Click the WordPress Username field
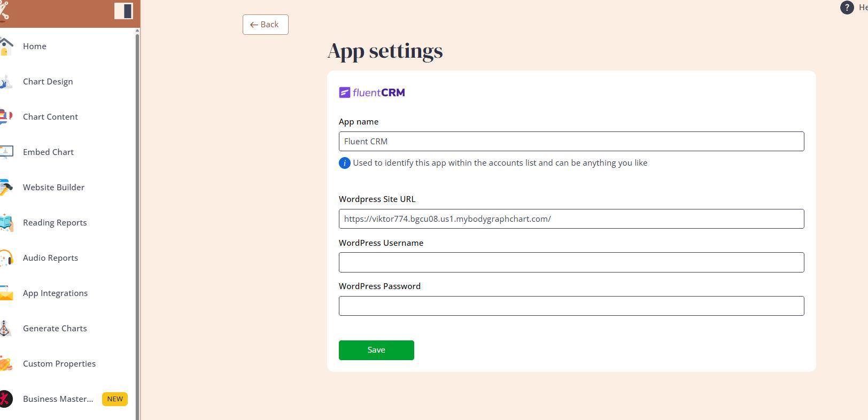The height and width of the screenshot is (420, 868). [571, 262]
